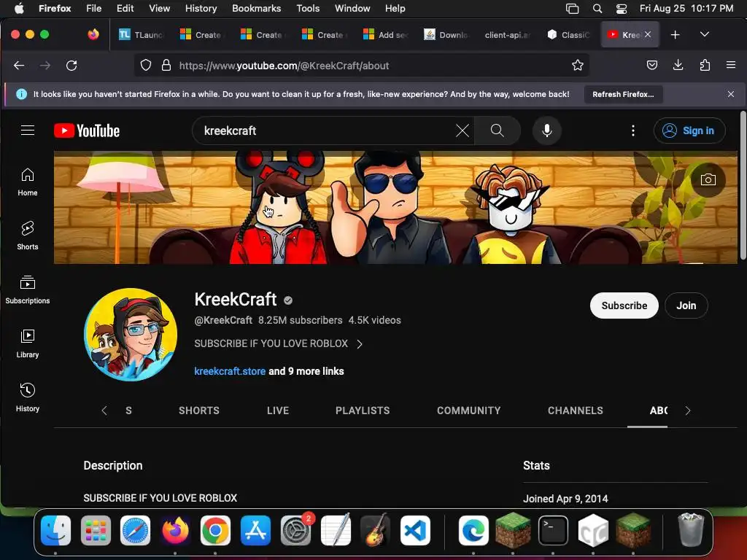Expand the and 9 more links
The width and height of the screenshot is (747, 560).
click(306, 371)
